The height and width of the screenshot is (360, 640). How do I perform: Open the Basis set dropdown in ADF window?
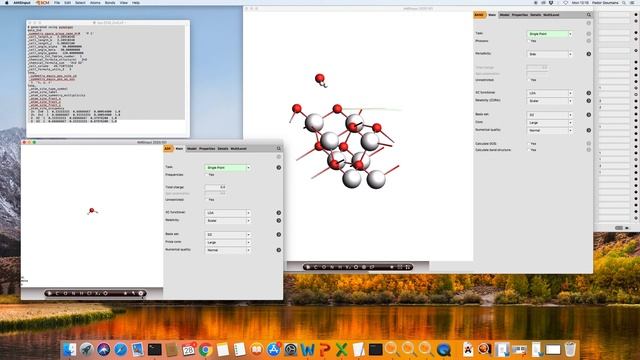pos(227,234)
